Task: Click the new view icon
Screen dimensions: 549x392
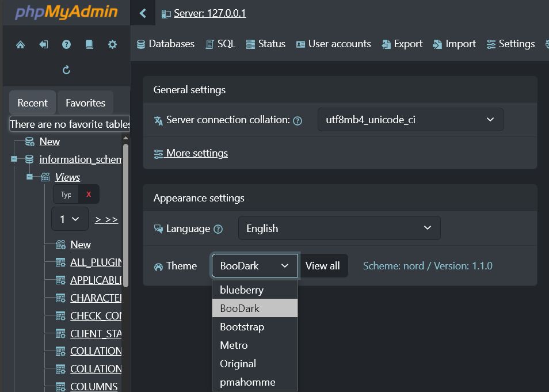Action: click(x=60, y=245)
